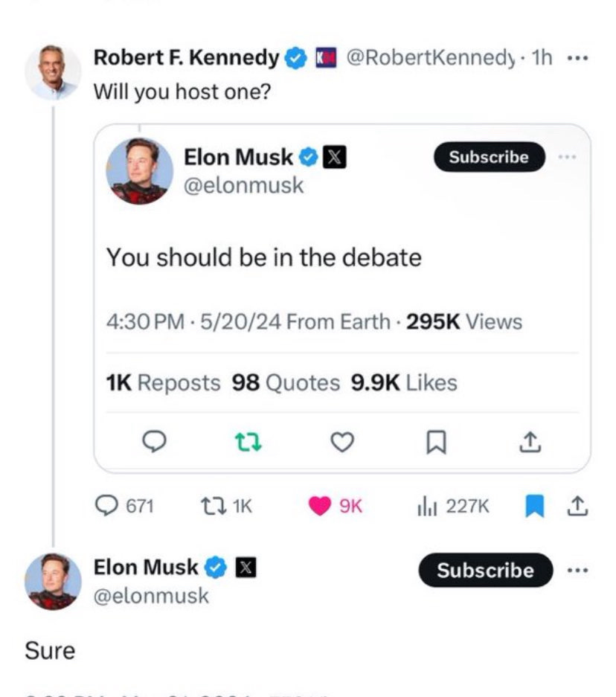This screenshot has width=616, height=697.
Task: View the 98 Quotes list
Action: coord(286,383)
